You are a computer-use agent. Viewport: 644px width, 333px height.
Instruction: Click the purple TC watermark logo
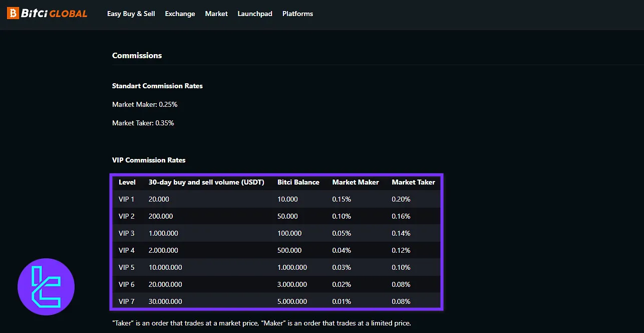[46, 287]
